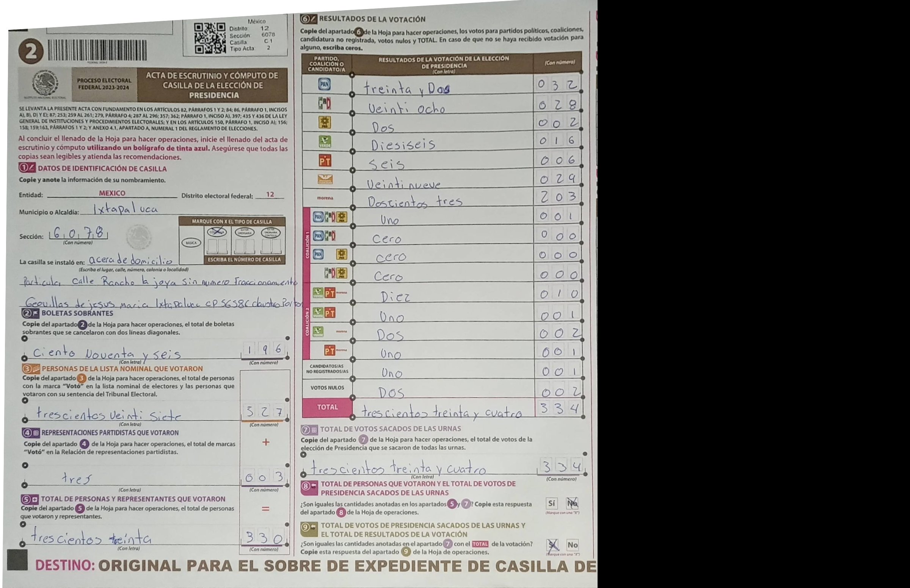Click the Movimiento Ciudadano logo beside 'Veintinueve'
The width and height of the screenshot is (910, 588).
click(325, 180)
